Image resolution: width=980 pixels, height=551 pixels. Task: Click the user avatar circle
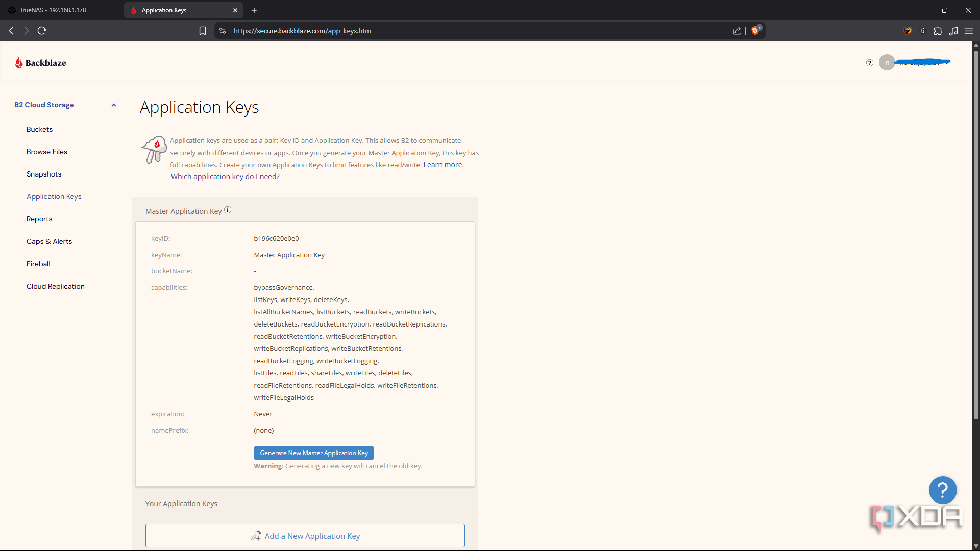coord(887,62)
